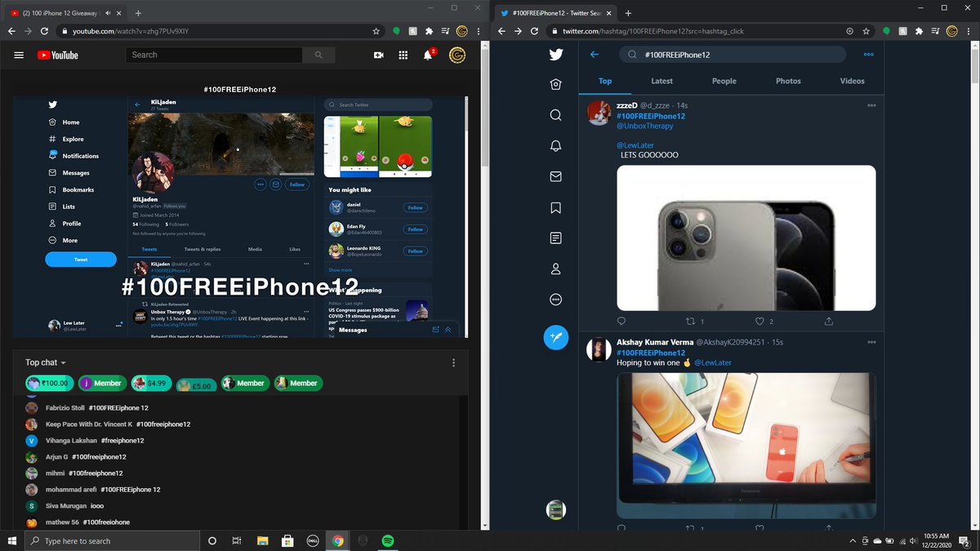
Task: Open Twitter Messages envelope icon in sidebar
Action: click(x=556, y=176)
